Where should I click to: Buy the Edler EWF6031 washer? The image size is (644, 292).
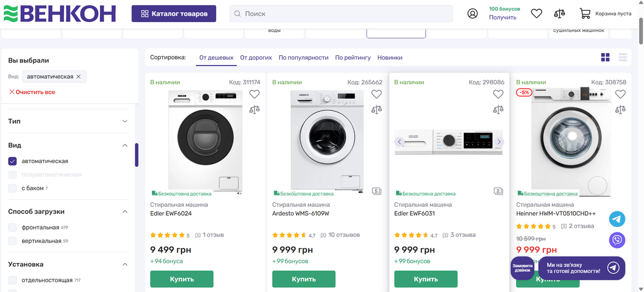(x=426, y=279)
